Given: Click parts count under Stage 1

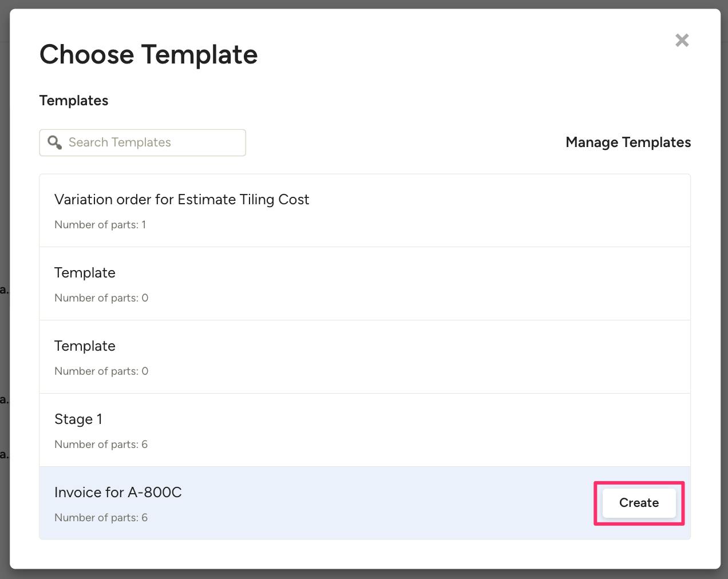Looking at the screenshot, I should [x=101, y=445].
